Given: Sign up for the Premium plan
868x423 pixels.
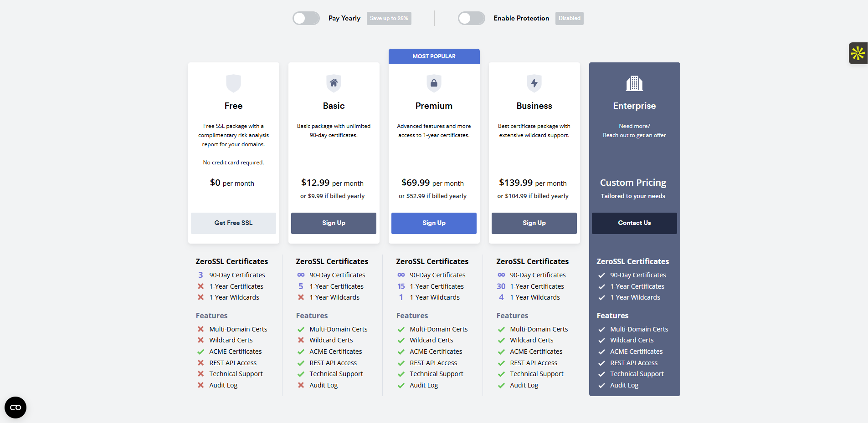Looking at the screenshot, I should [x=434, y=223].
